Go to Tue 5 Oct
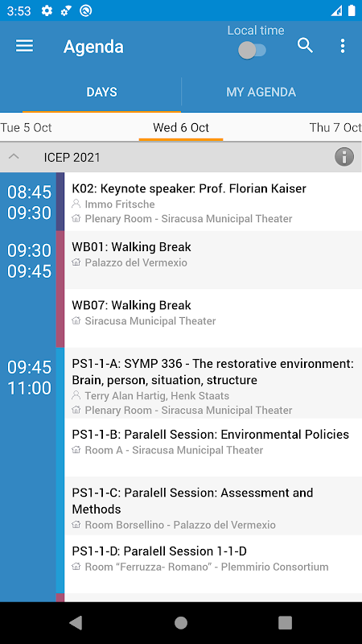The width and height of the screenshot is (362, 644). pos(27,128)
